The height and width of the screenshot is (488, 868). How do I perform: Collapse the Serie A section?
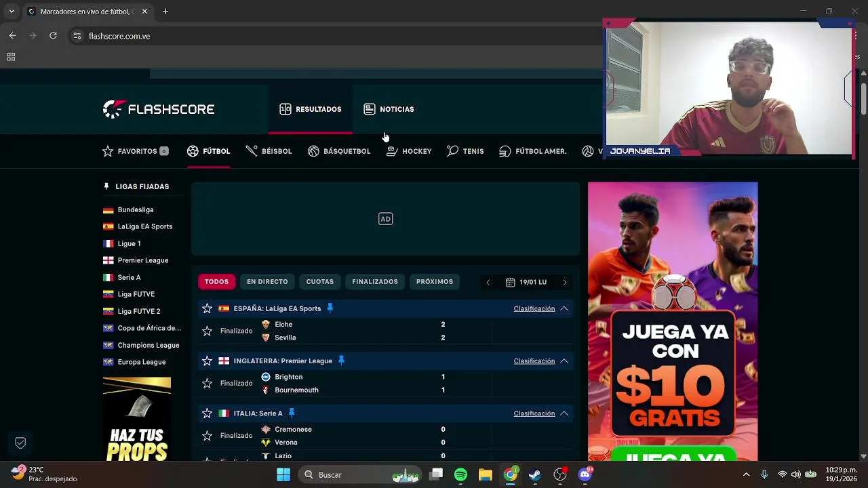564,413
